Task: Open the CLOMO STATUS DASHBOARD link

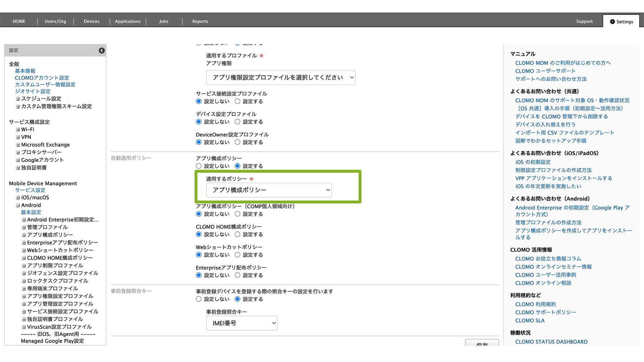Action: pyautogui.click(x=551, y=342)
